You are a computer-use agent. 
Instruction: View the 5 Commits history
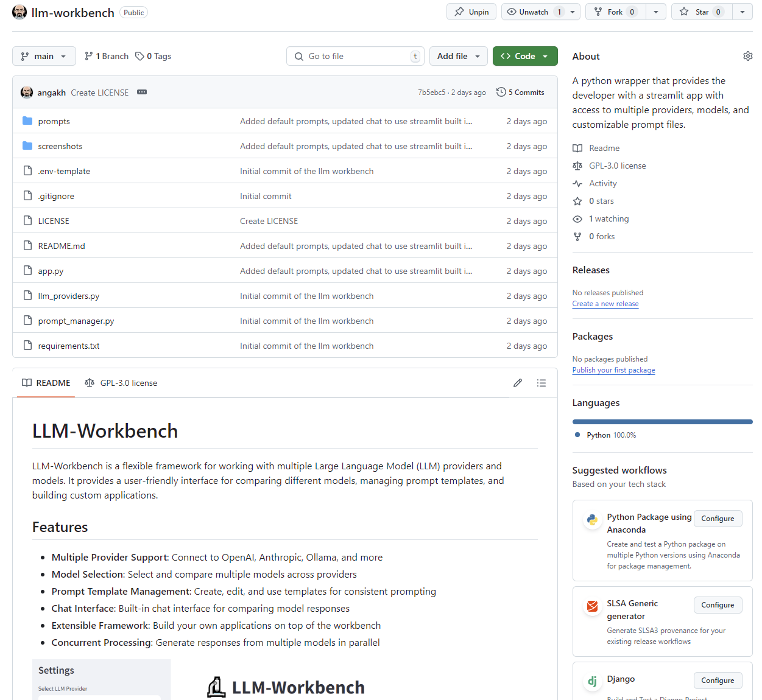(520, 93)
